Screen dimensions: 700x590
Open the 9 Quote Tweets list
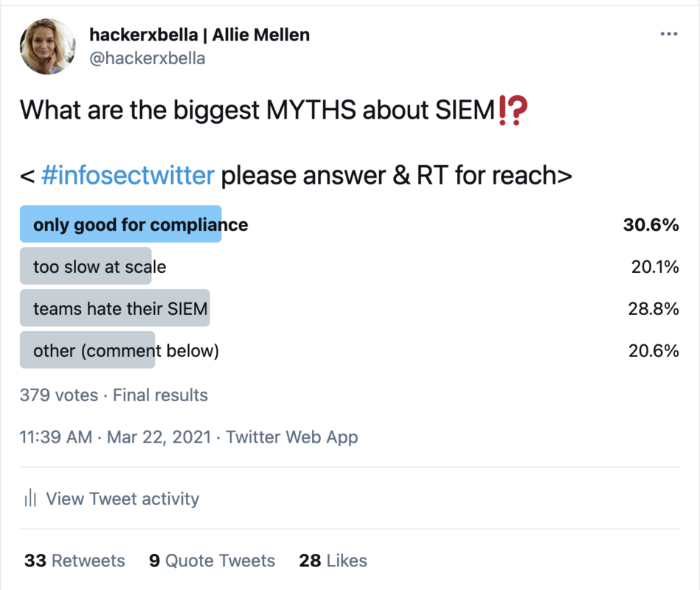pyautogui.click(x=211, y=560)
